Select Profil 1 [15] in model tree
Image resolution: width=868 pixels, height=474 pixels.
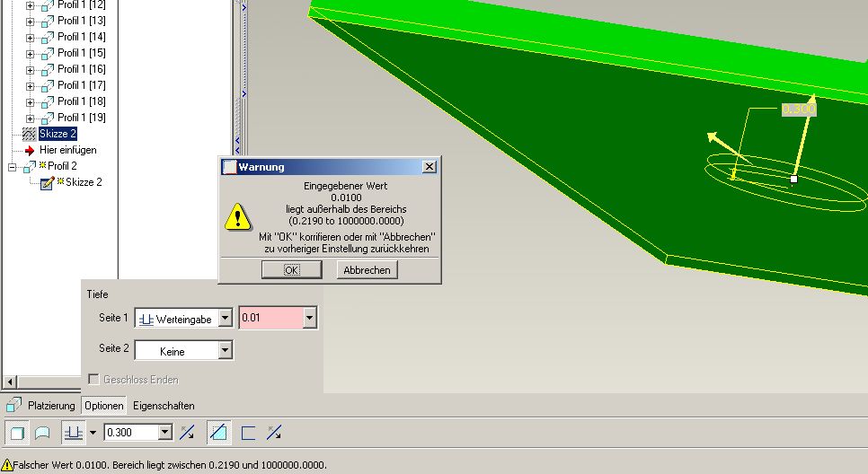(82, 53)
